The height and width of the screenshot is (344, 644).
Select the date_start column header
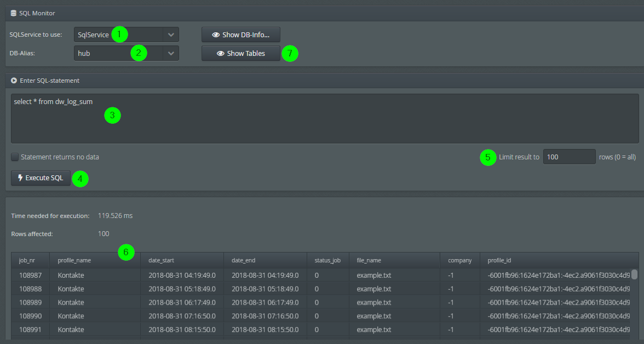click(x=161, y=260)
